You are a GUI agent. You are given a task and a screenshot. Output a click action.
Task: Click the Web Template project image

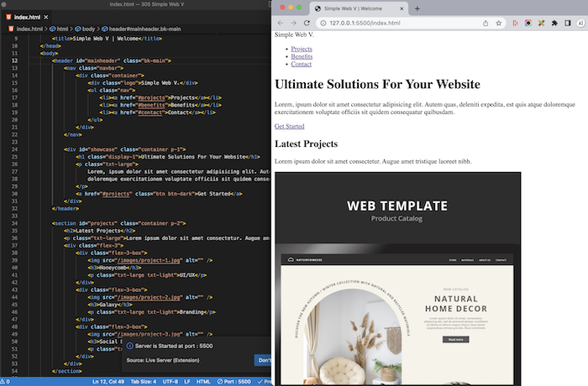click(398, 279)
